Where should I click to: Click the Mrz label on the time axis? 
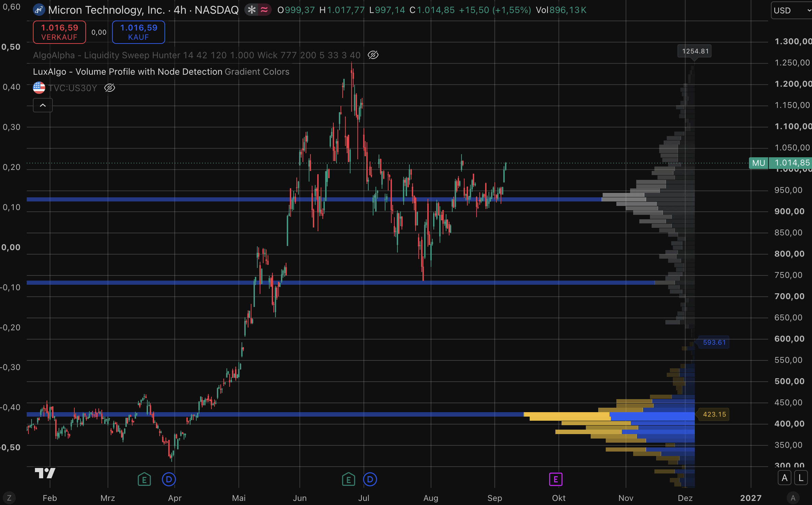(x=108, y=498)
